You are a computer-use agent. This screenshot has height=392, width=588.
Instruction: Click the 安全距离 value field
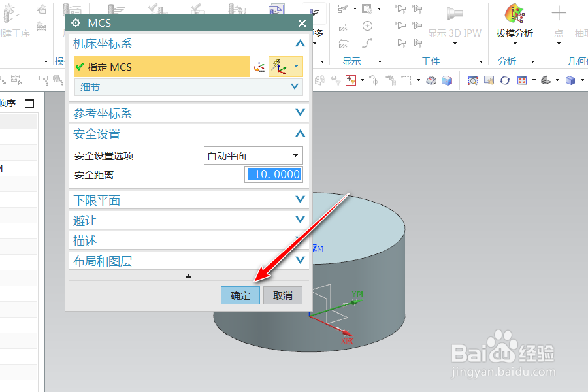click(x=274, y=174)
